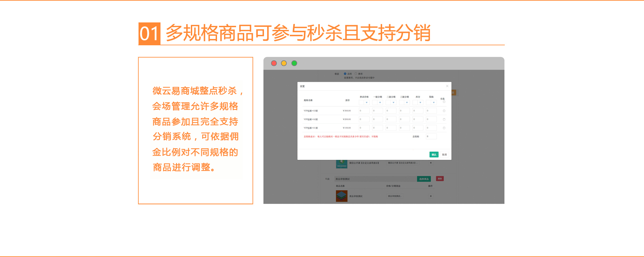Remove 商品审核测试 product with its x icon
The width and height of the screenshot is (644, 257).
pos(431,196)
